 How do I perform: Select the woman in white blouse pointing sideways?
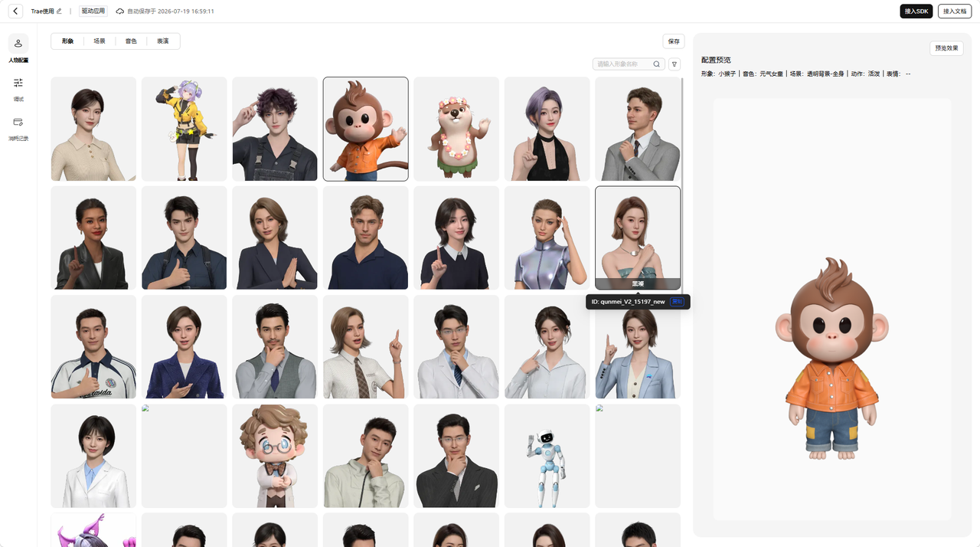[x=547, y=347]
